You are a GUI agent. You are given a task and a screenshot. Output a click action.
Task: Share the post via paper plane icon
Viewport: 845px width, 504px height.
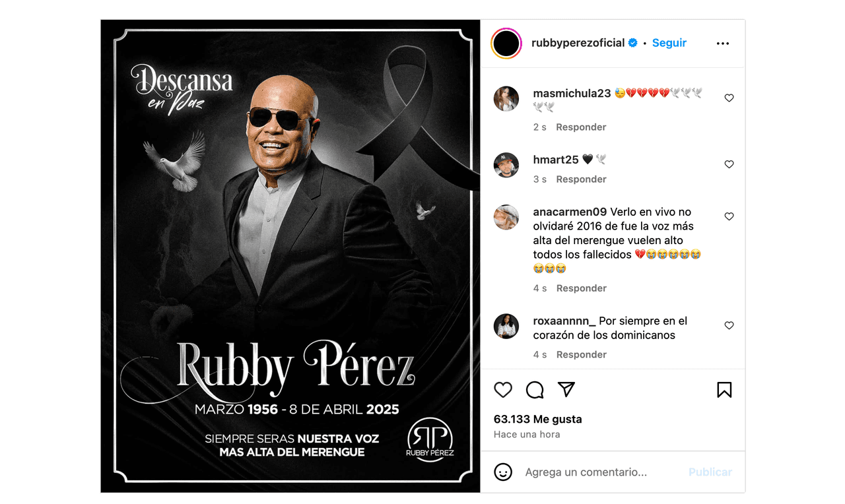click(566, 390)
